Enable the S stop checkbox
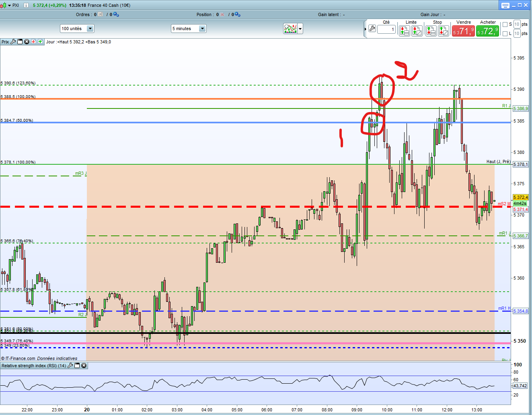Image resolution: width=532 pixels, height=415 pixels. (x=505, y=25)
